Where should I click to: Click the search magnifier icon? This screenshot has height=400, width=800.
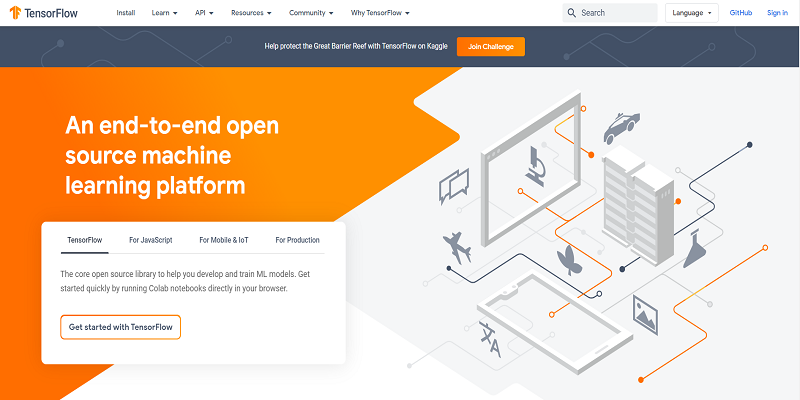pos(571,13)
